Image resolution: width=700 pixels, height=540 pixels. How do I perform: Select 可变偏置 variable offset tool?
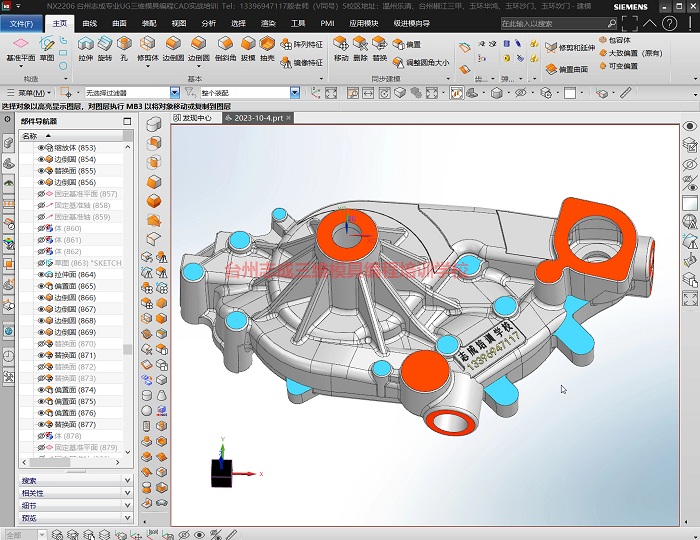pyautogui.click(x=618, y=66)
